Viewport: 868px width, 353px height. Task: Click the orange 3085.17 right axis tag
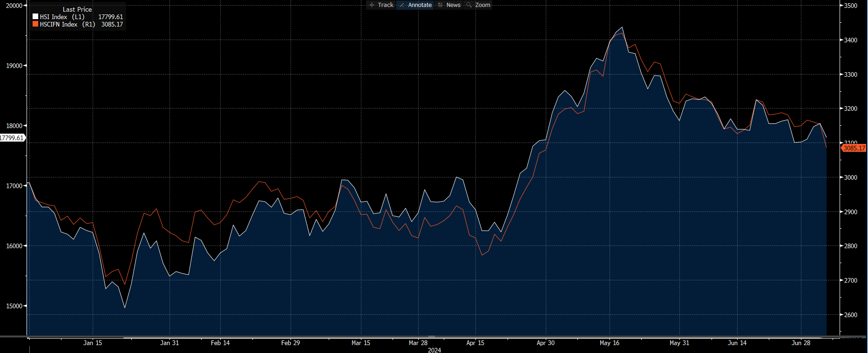coord(854,148)
